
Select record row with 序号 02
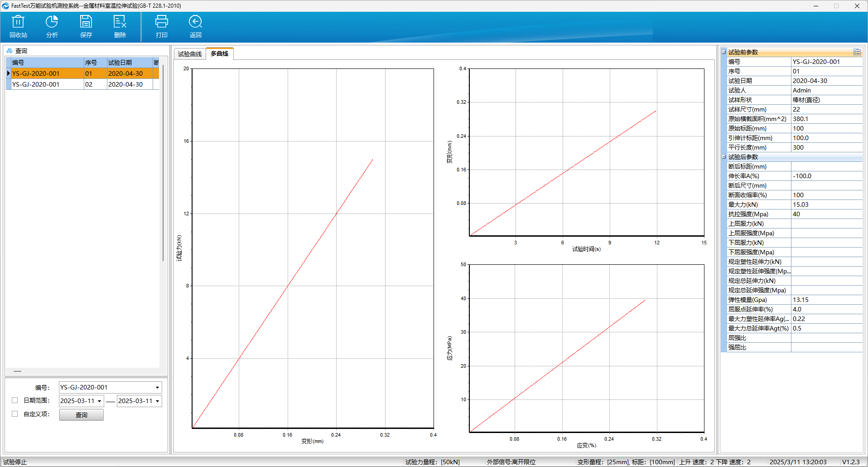82,84
